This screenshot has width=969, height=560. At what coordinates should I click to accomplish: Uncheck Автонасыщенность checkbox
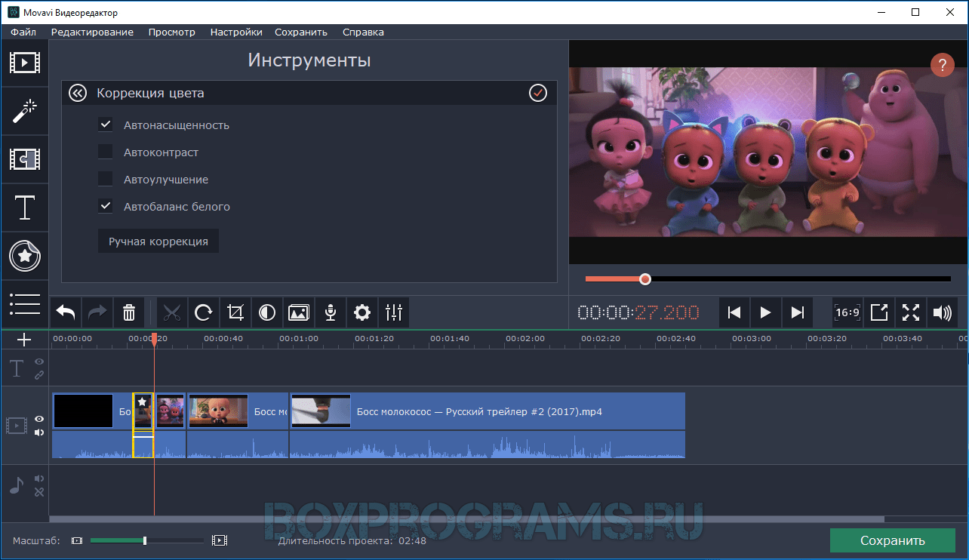click(x=106, y=125)
